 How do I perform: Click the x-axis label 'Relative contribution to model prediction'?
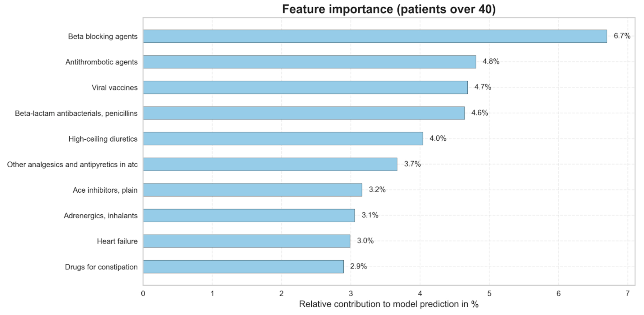coord(388,304)
